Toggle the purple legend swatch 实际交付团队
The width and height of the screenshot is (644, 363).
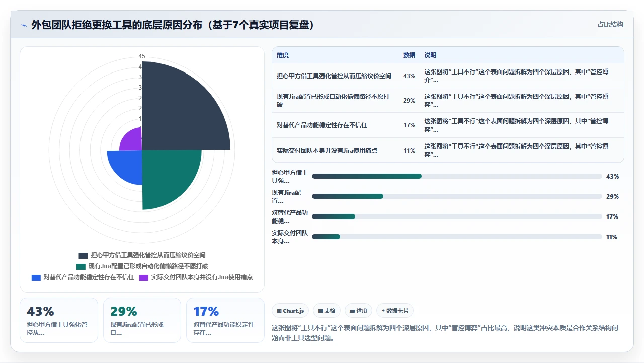click(x=144, y=277)
